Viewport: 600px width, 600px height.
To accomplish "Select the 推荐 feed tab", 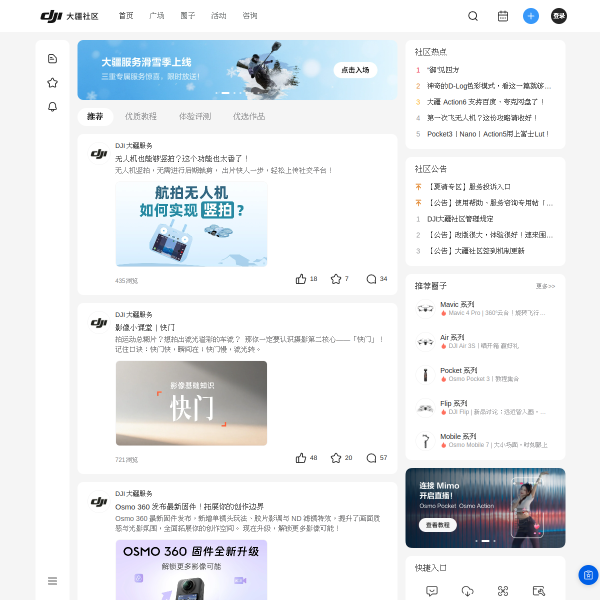I will pyautogui.click(x=95, y=116).
